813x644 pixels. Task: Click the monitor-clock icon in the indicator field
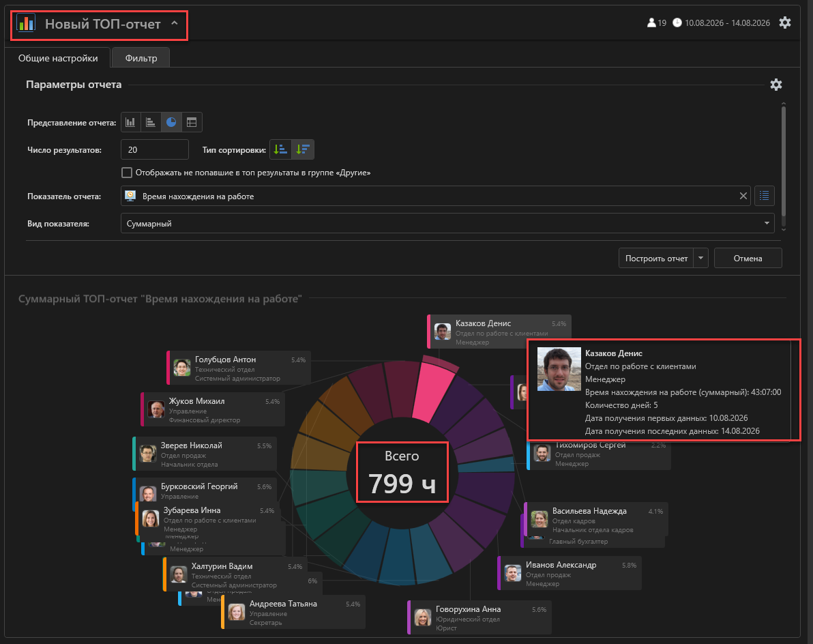pos(131,196)
